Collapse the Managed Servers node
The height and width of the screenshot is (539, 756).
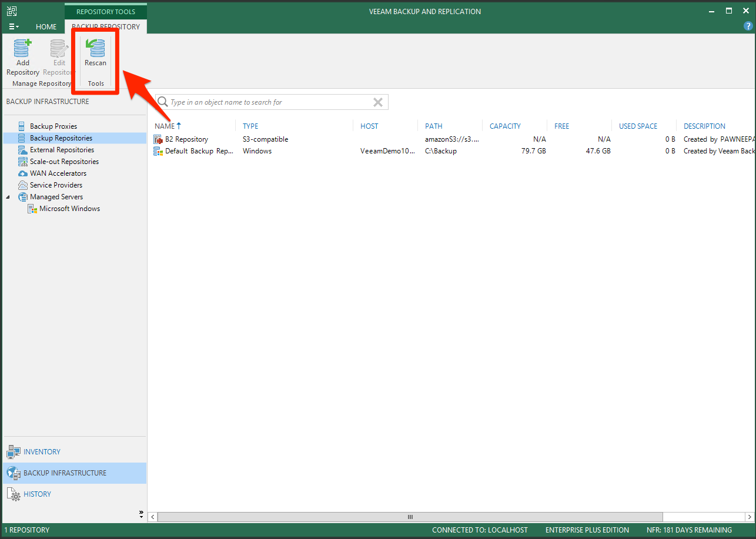pyautogui.click(x=8, y=197)
